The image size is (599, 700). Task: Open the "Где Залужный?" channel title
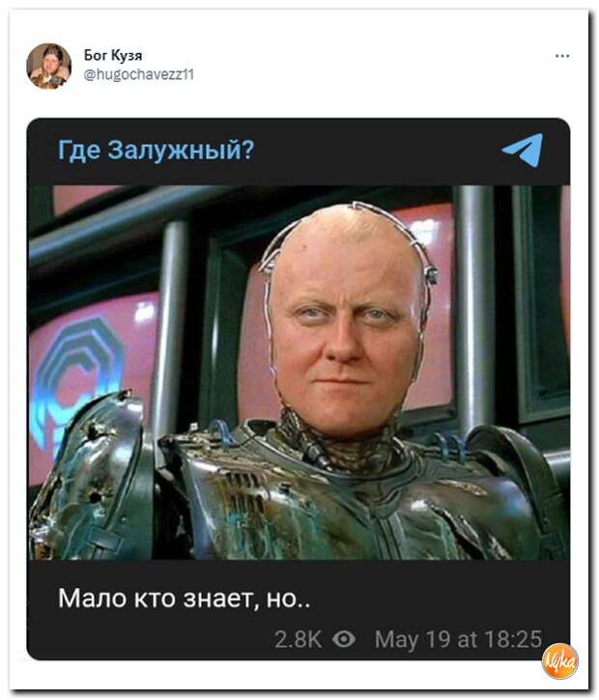click(x=156, y=150)
